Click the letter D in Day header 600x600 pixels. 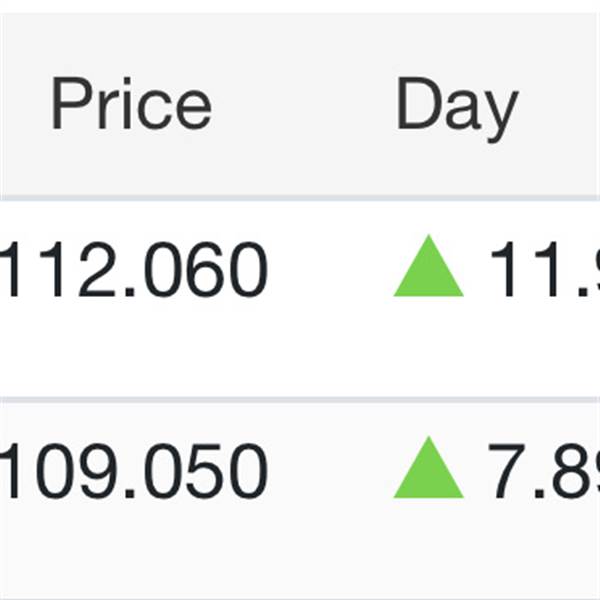pyautogui.click(x=415, y=104)
